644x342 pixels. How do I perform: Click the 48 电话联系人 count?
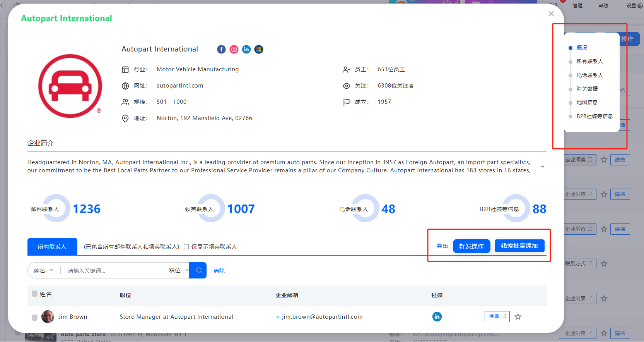click(x=388, y=209)
